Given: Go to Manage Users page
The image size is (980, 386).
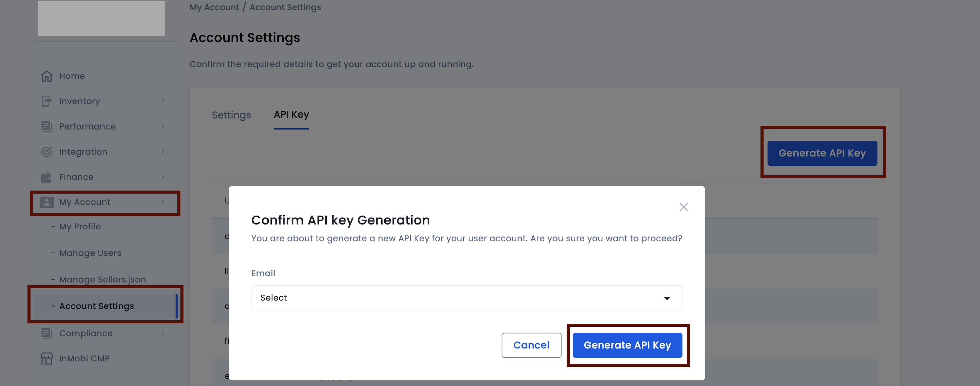Looking at the screenshot, I should tap(90, 253).
